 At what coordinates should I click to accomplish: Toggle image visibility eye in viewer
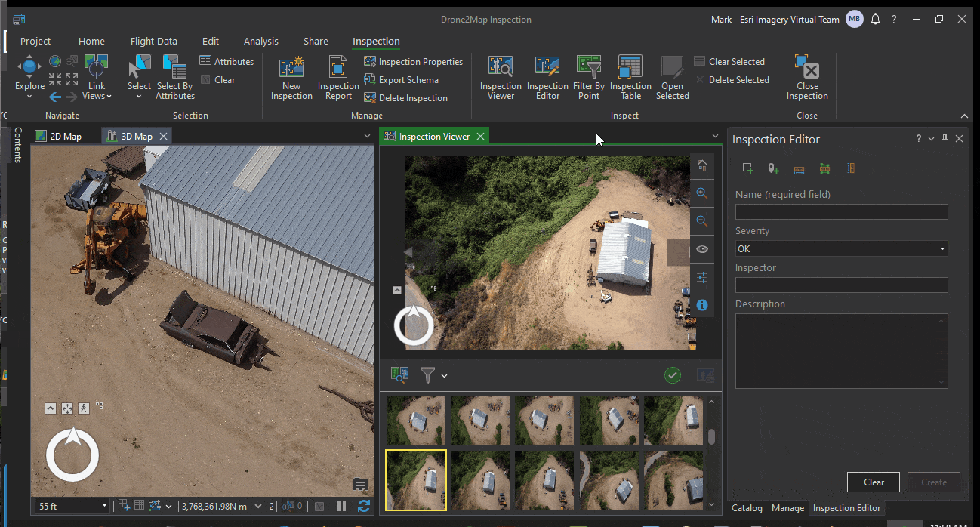(x=702, y=249)
